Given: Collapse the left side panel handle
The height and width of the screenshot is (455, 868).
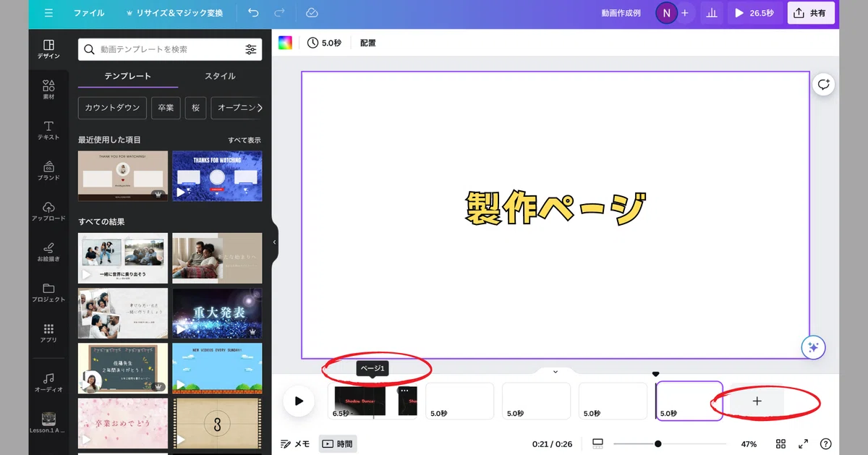Looking at the screenshot, I should (274, 242).
